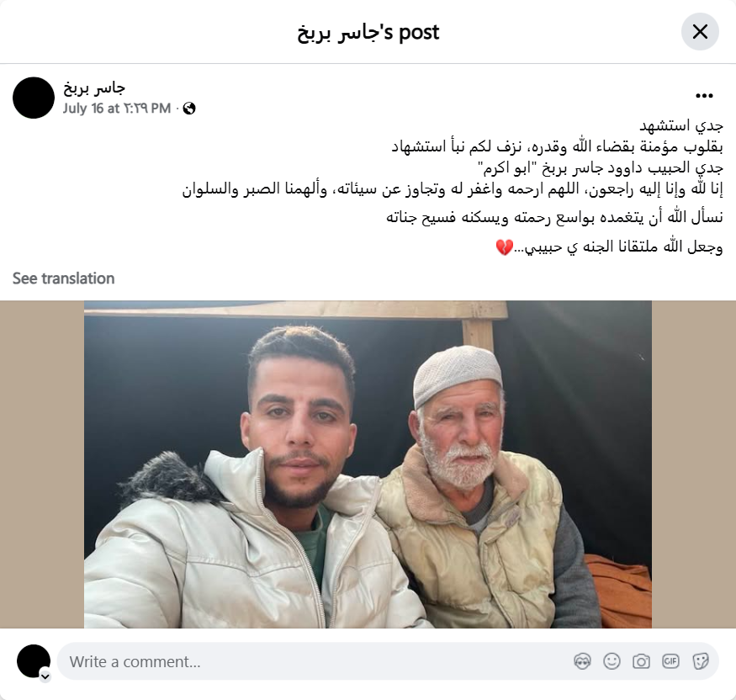This screenshot has height=700, width=736.
Task: Click the post author's profile picture
Action: pos(34,98)
